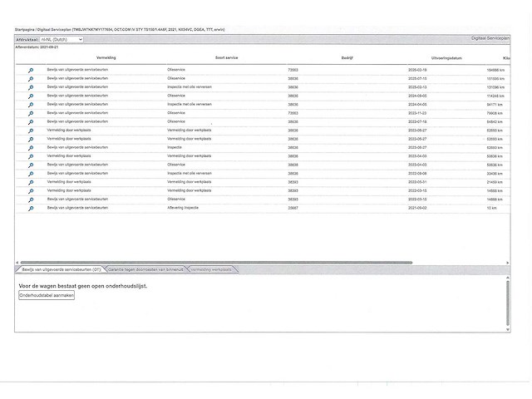532x399 pixels.
Task: Select the 'Aflevering Inspectie' service cell
Action: tap(183, 208)
